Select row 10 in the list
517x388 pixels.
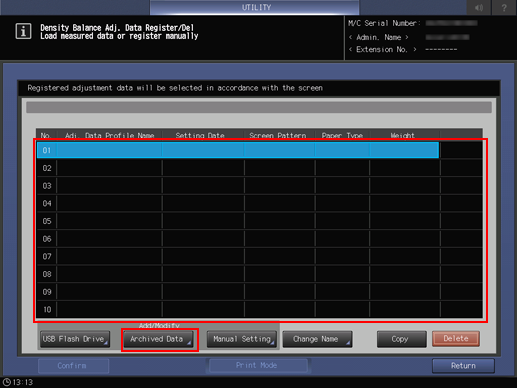click(238, 309)
